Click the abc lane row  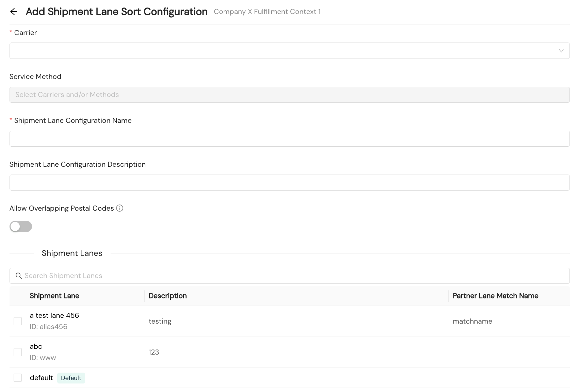(x=289, y=352)
